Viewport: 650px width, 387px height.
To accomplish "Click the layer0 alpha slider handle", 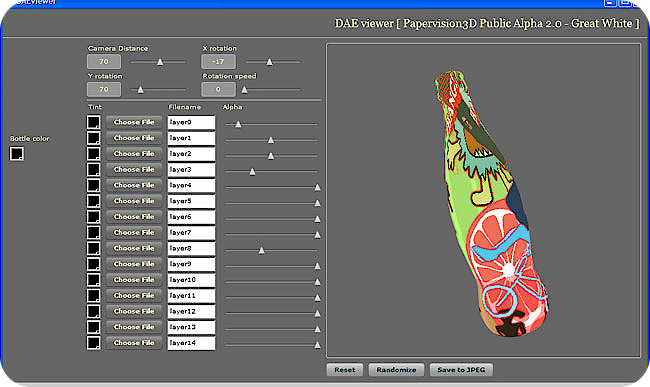I will pyautogui.click(x=238, y=124).
